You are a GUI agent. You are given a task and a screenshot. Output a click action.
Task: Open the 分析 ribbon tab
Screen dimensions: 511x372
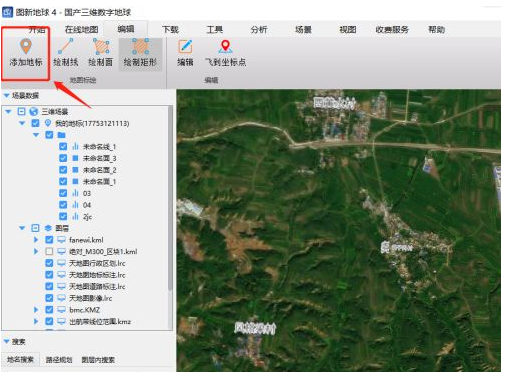[259, 30]
